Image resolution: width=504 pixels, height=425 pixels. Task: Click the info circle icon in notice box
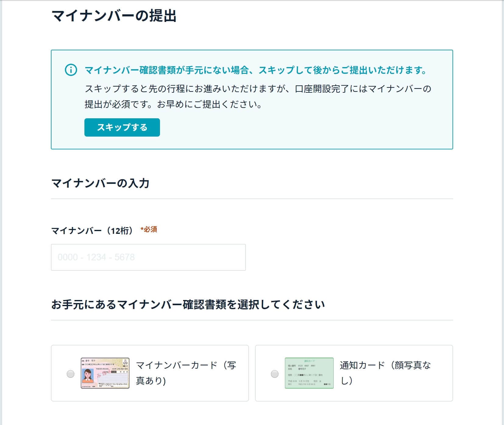(x=71, y=70)
